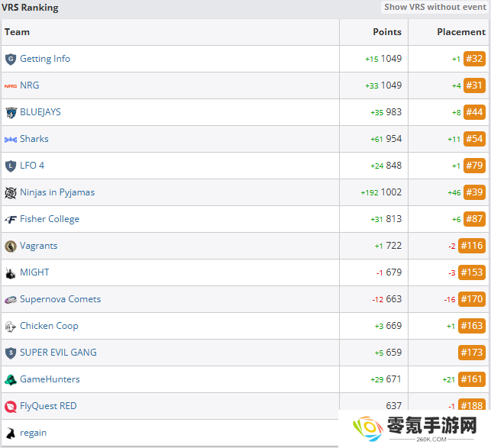
Task: Click the #170 placement badge
Action: coord(472,299)
